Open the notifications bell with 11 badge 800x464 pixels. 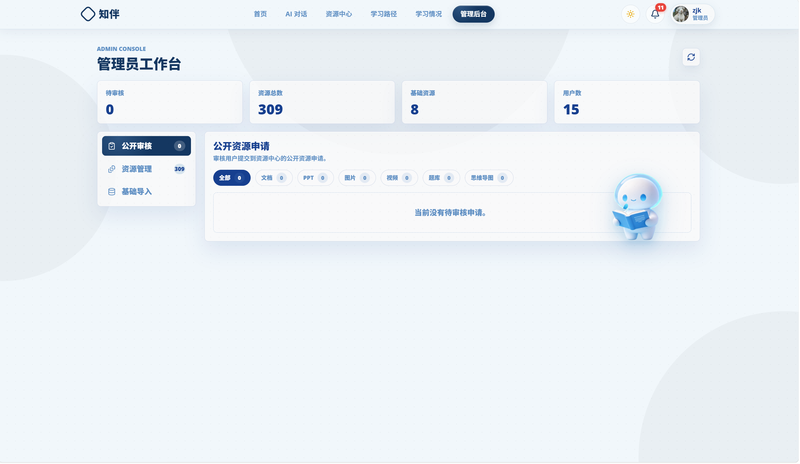(655, 14)
